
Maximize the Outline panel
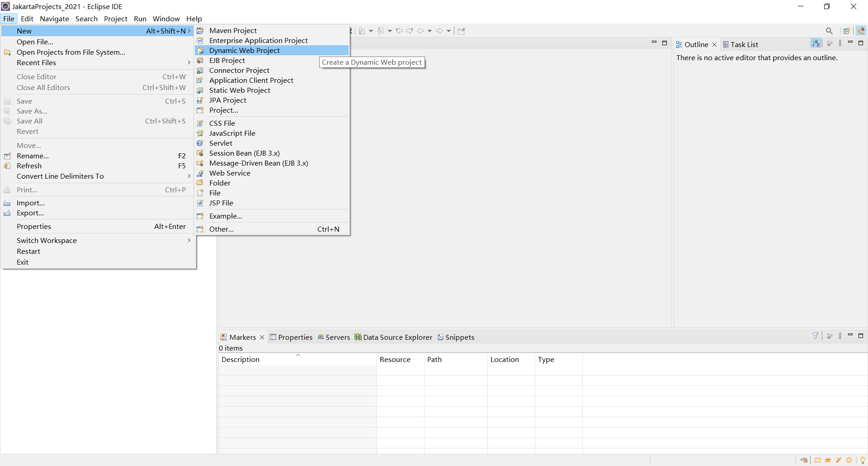861,43
